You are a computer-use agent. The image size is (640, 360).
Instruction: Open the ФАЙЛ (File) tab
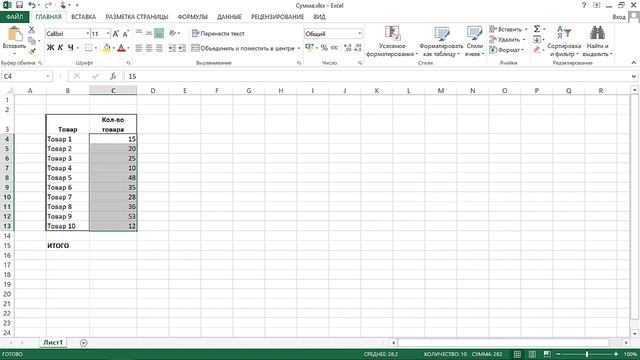coord(15,17)
